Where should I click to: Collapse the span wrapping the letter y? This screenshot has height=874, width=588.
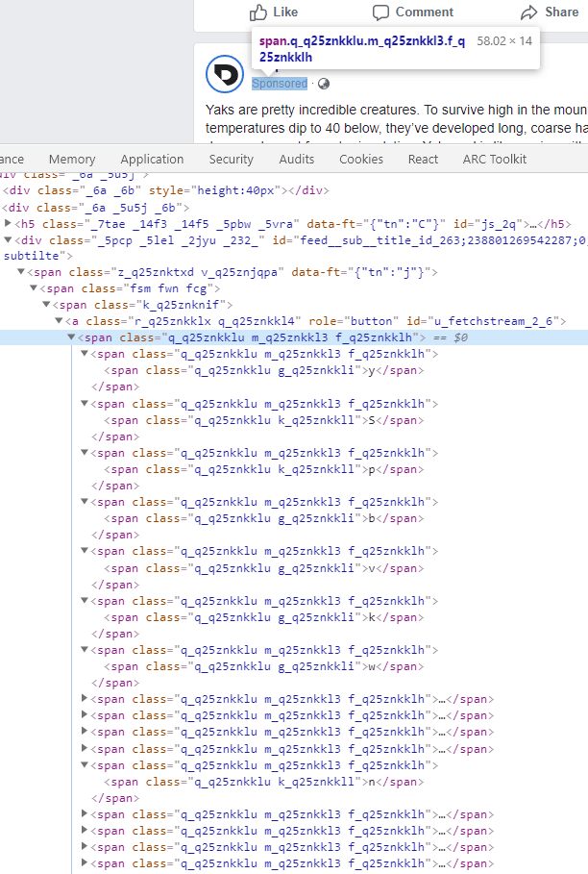click(x=85, y=354)
